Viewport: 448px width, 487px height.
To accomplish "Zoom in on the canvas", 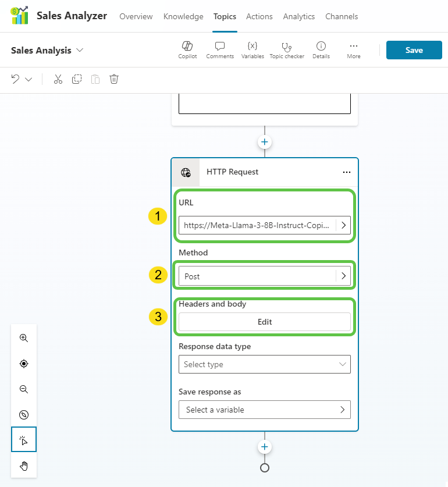I will tap(24, 338).
